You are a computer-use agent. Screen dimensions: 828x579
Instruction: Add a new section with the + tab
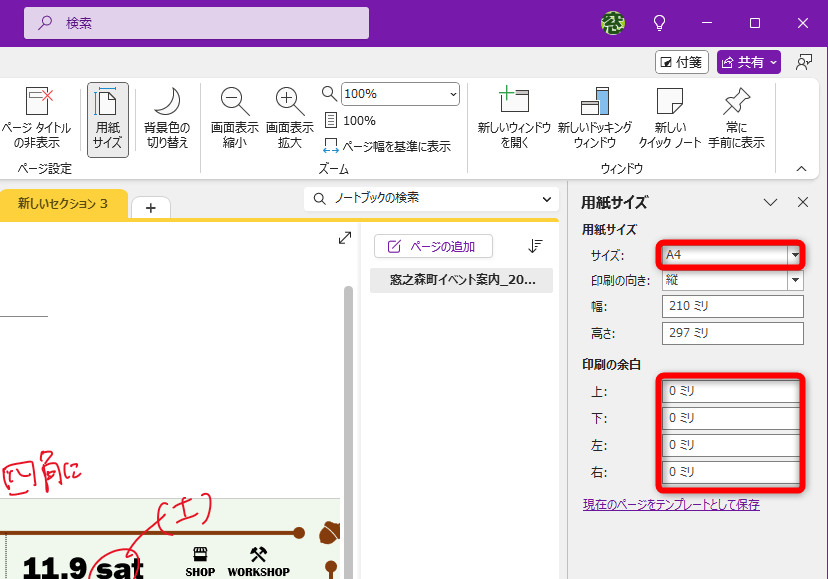(x=150, y=208)
